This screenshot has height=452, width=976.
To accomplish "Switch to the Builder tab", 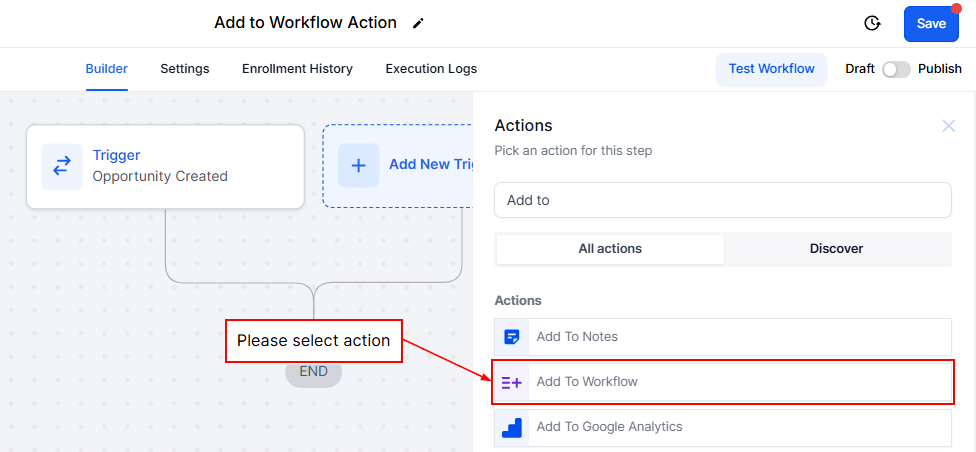I will click(x=107, y=69).
